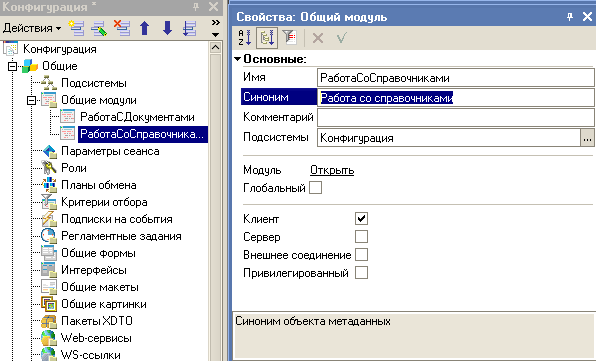
Task: Select Подписки на события node
Action: (x=117, y=219)
